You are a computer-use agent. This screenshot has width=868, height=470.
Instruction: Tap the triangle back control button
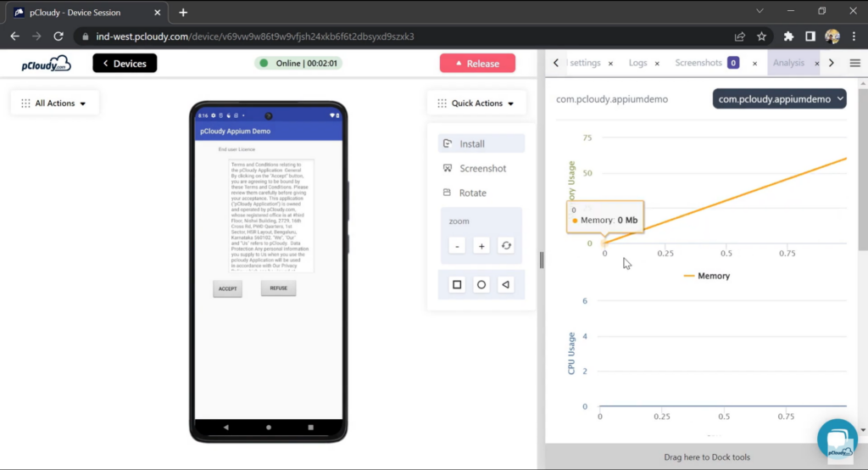[506, 284]
